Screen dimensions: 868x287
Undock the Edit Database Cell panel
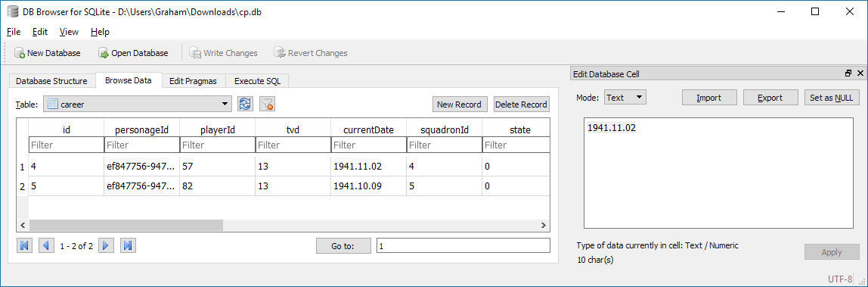[x=848, y=73]
